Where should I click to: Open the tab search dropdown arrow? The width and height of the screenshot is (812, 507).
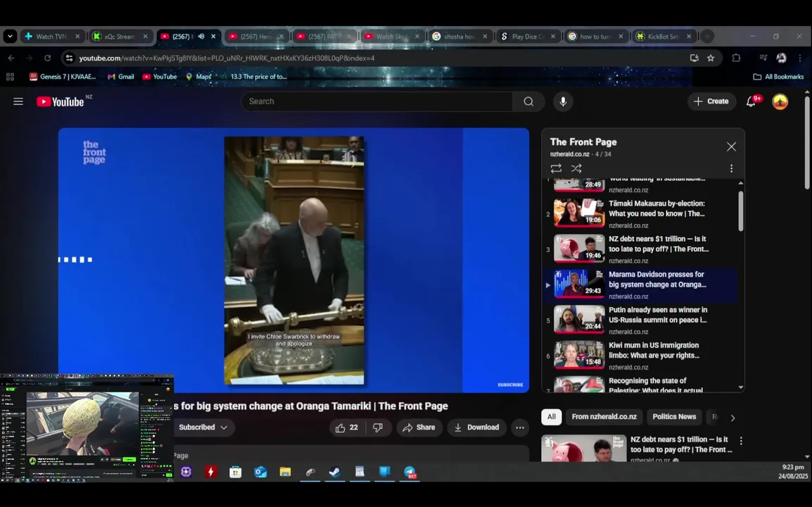pos(10,37)
